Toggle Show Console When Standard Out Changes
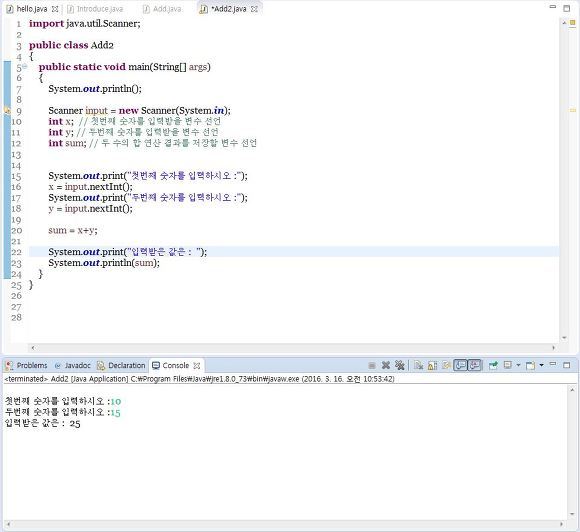 (460, 366)
